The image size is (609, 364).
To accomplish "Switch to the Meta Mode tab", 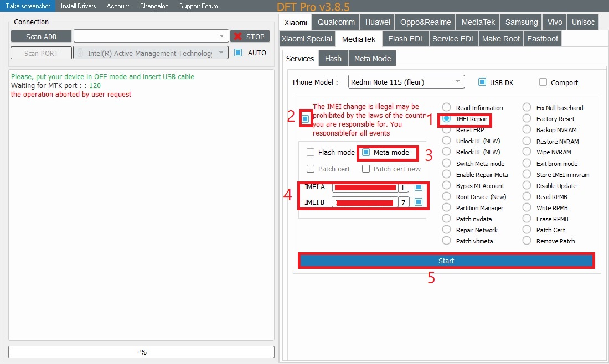I will click(x=373, y=59).
